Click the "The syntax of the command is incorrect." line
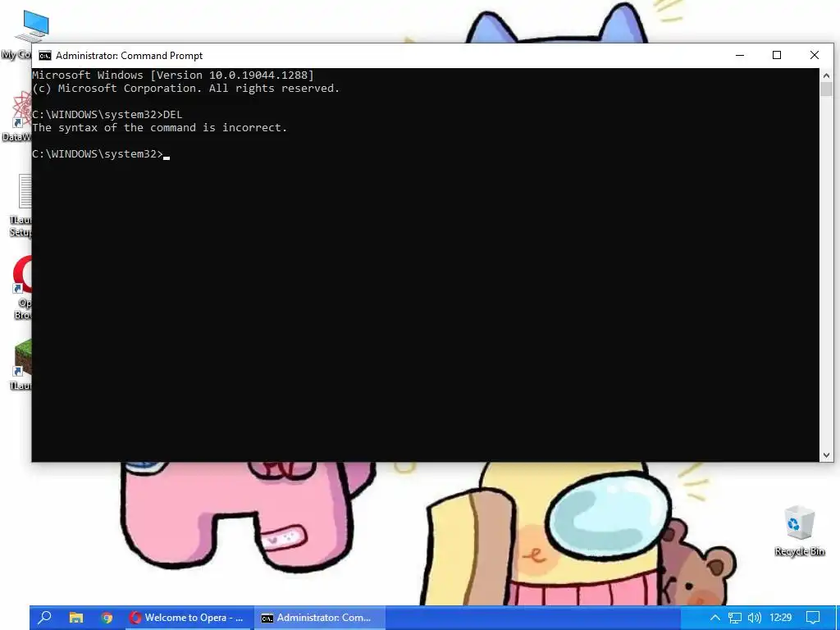 tap(160, 127)
